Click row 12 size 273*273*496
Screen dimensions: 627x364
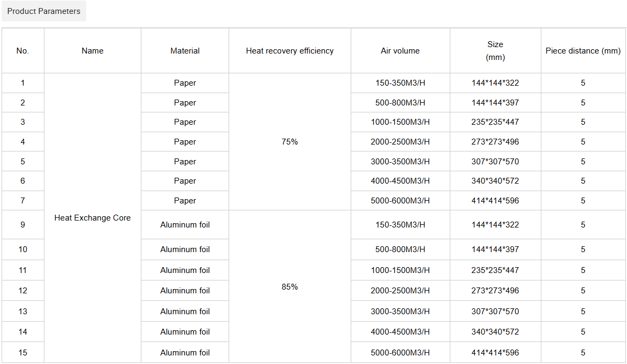point(495,291)
